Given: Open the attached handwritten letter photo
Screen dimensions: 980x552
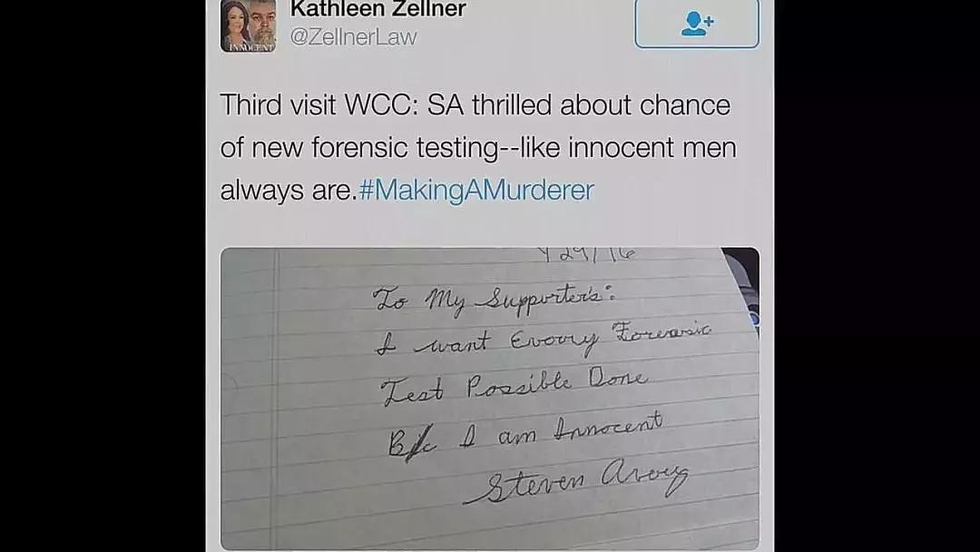Looking at the screenshot, I should pyautogui.click(x=490, y=399).
